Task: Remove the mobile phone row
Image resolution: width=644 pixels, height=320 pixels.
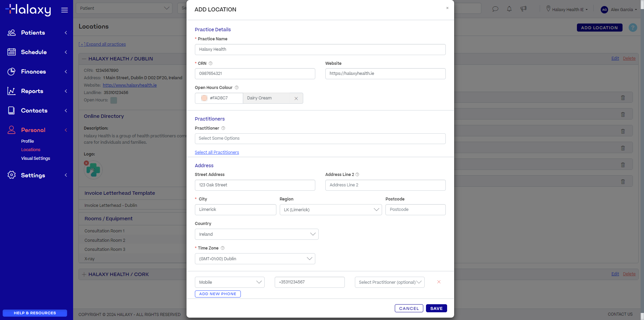Action: pyautogui.click(x=439, y=282)
